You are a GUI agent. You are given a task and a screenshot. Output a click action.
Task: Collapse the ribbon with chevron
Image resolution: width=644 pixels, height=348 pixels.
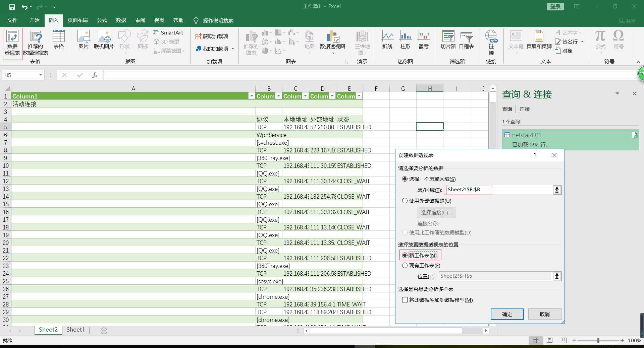pyautogui.click(x=638, y=62)
